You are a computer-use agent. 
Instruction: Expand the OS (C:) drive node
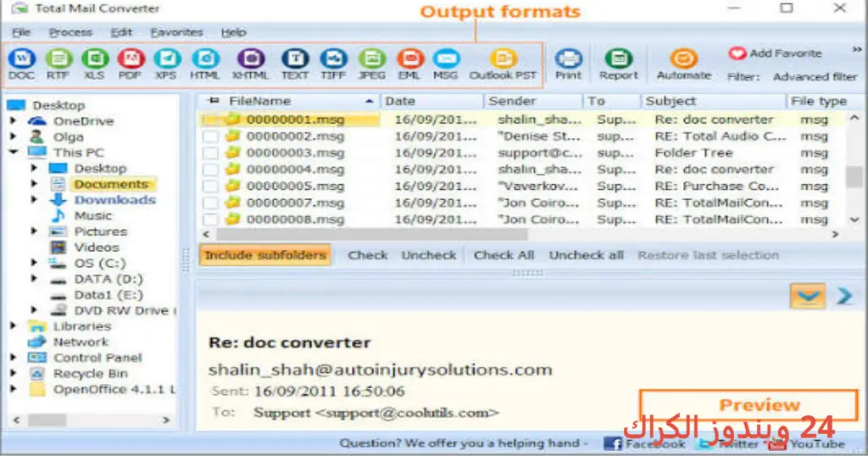click(34, 262)
